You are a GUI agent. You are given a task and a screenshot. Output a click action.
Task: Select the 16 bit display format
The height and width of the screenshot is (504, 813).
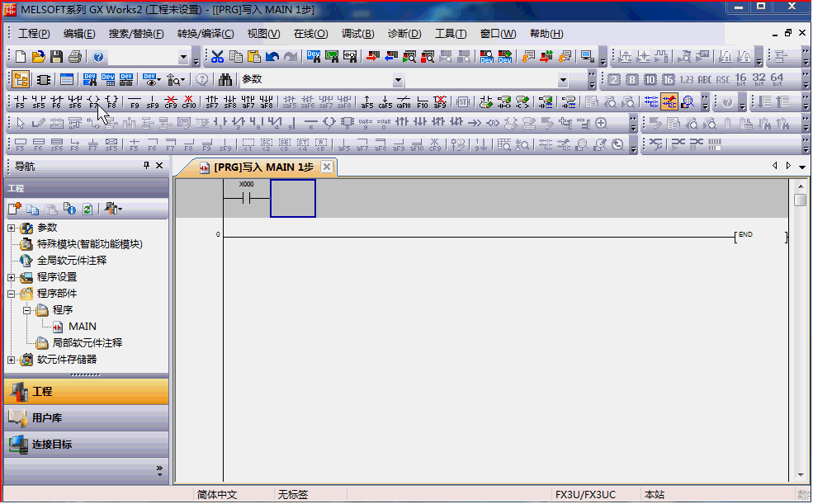click(x=741, y=79)
